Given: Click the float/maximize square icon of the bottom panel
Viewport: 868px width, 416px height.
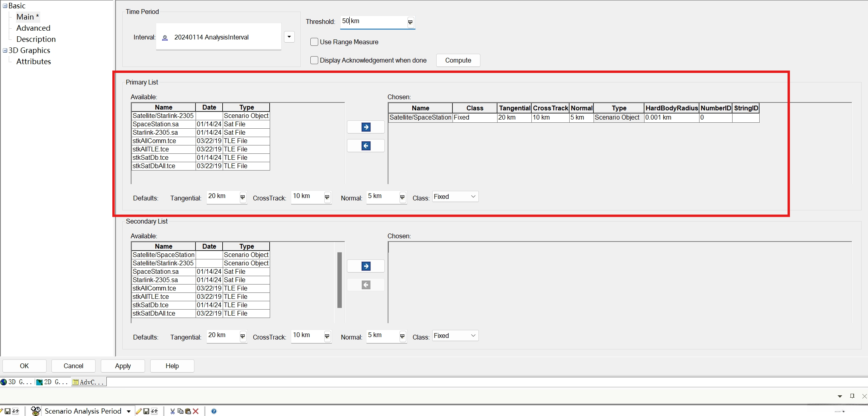Looking at the screenshot, I should (x=852, y=396).
